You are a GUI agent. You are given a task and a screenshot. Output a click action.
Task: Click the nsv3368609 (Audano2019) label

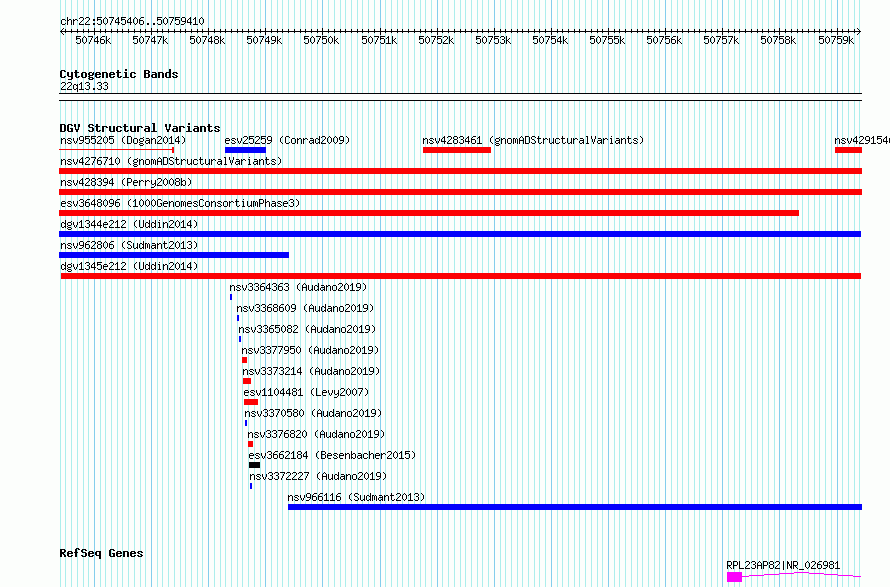(305, 308)
